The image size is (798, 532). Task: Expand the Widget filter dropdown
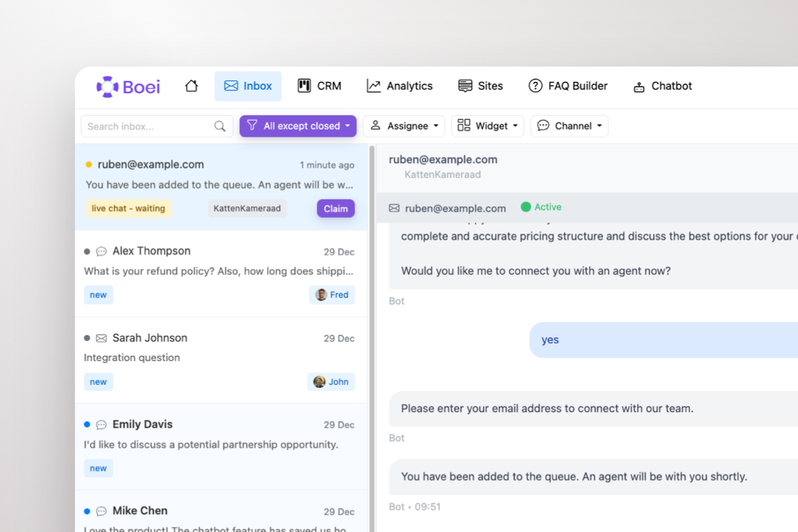(x=487, y=126)
